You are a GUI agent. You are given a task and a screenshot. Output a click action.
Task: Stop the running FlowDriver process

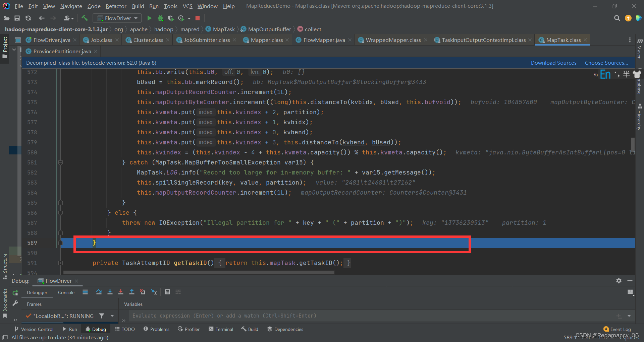[x=198, y=18]
